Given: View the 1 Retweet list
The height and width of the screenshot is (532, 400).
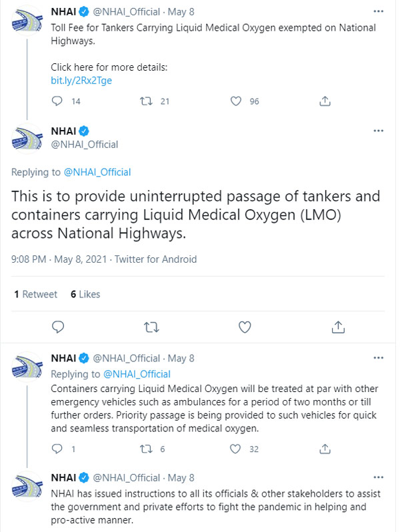Looking at the screenshot, I should [36, 294].
